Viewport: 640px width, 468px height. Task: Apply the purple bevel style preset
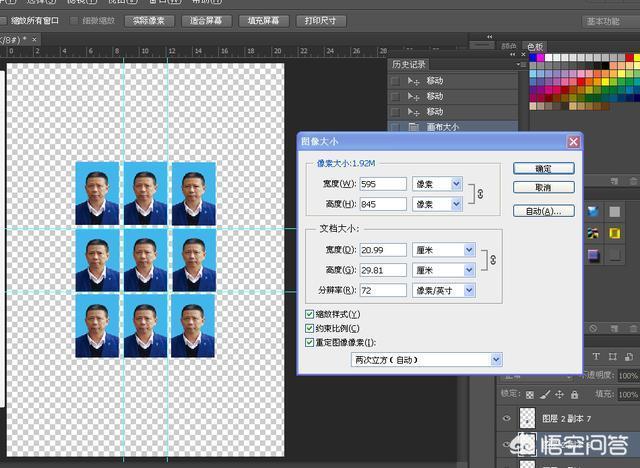593,256
